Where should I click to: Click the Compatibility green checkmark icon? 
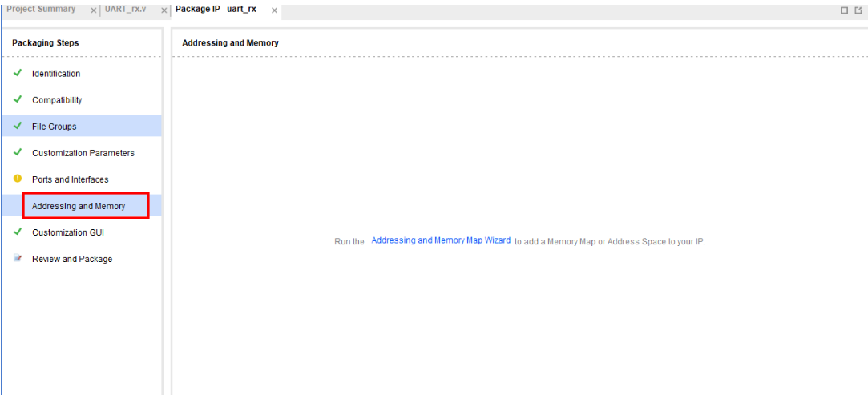coord(17,99)
